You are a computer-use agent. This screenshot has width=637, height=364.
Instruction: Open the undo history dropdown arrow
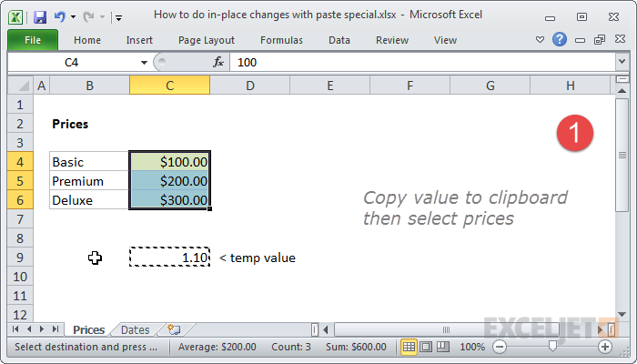73,17
